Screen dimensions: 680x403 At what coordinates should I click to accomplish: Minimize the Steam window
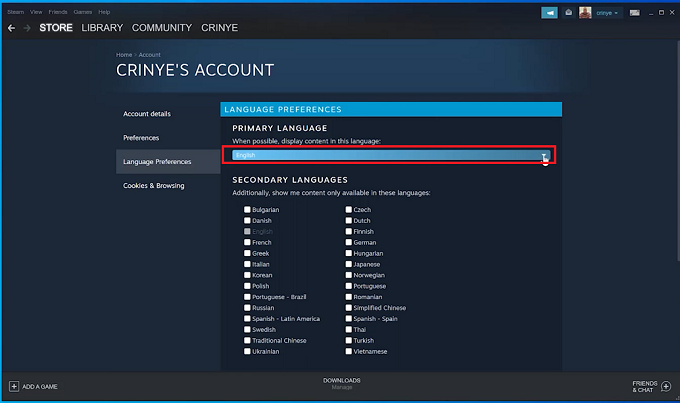(651, 13)
